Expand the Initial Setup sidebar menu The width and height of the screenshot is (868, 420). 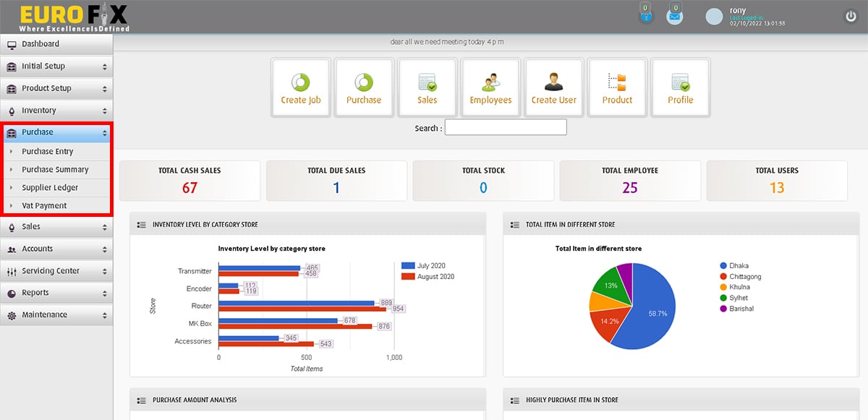[x=56, y=67]
